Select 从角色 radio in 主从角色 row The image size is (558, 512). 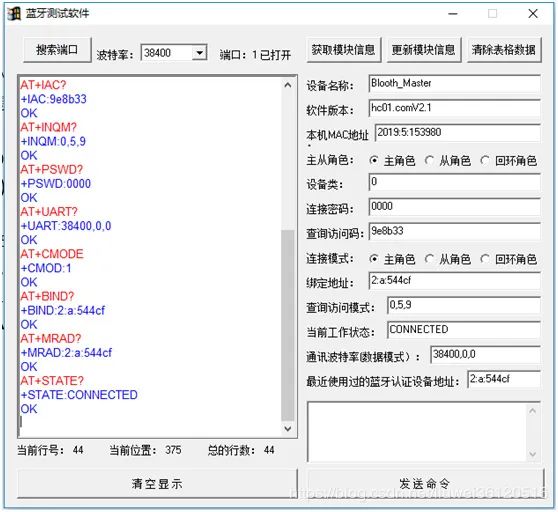pos(430,161)
